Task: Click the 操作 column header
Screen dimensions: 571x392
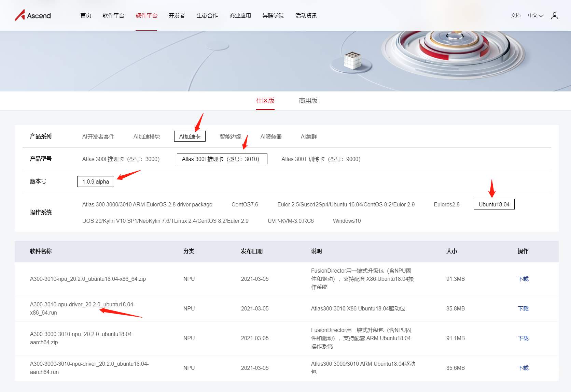Action: [523, 251]
